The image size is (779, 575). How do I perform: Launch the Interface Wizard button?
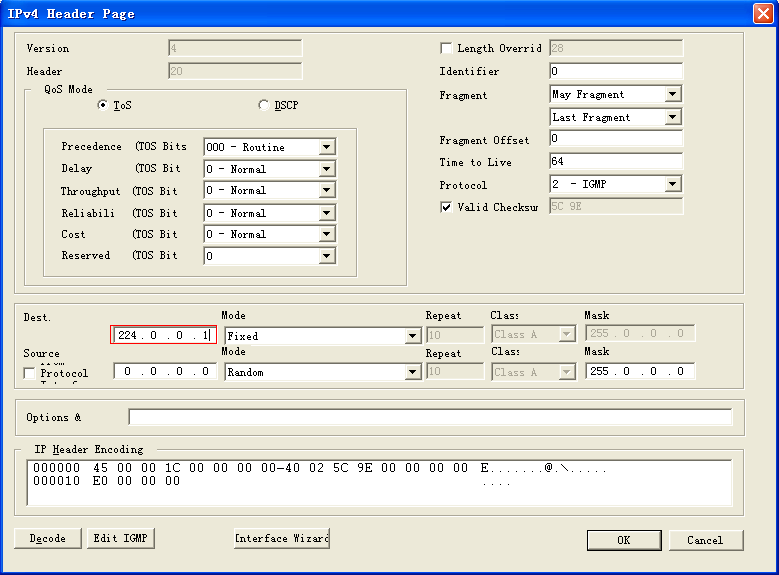(x=281, y=539)
